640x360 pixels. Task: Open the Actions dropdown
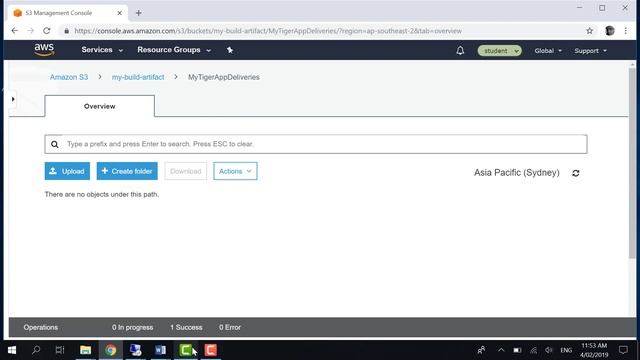point(235,171)
